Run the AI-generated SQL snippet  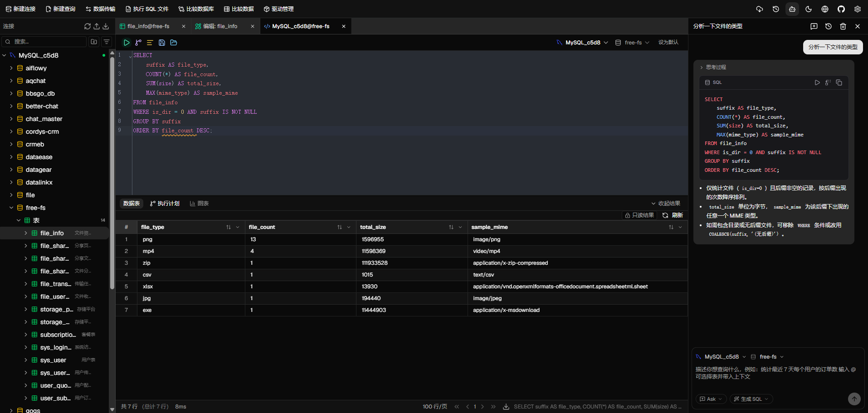[x=817, y=83]
